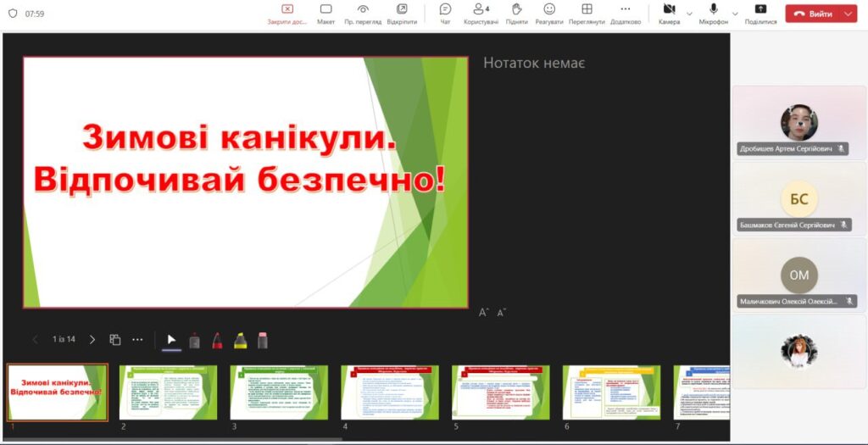Screen dimensions: 868x445
Task: Open the Реагувати reactions menu
Action: 549,13
